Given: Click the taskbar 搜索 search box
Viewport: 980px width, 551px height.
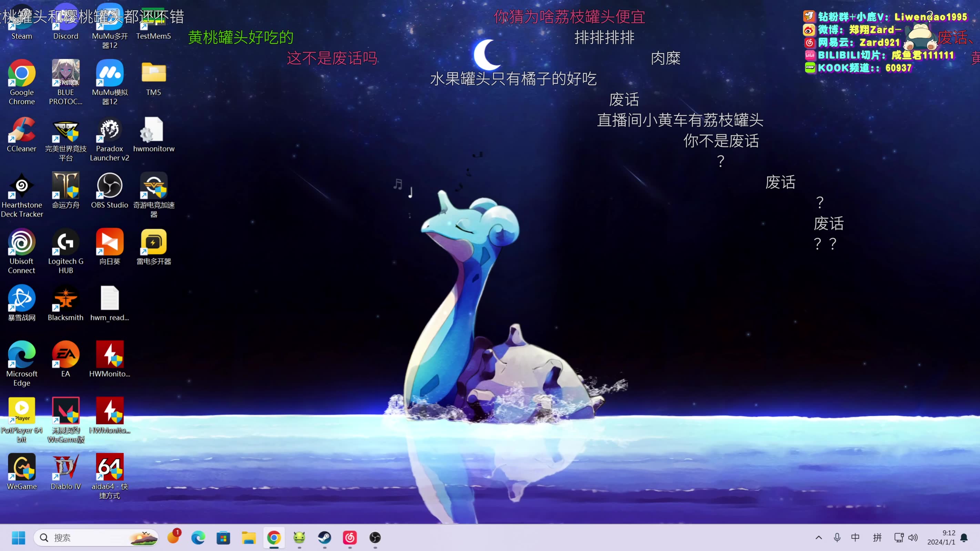Looking at the screenshot, I should (x=96, y=538).
